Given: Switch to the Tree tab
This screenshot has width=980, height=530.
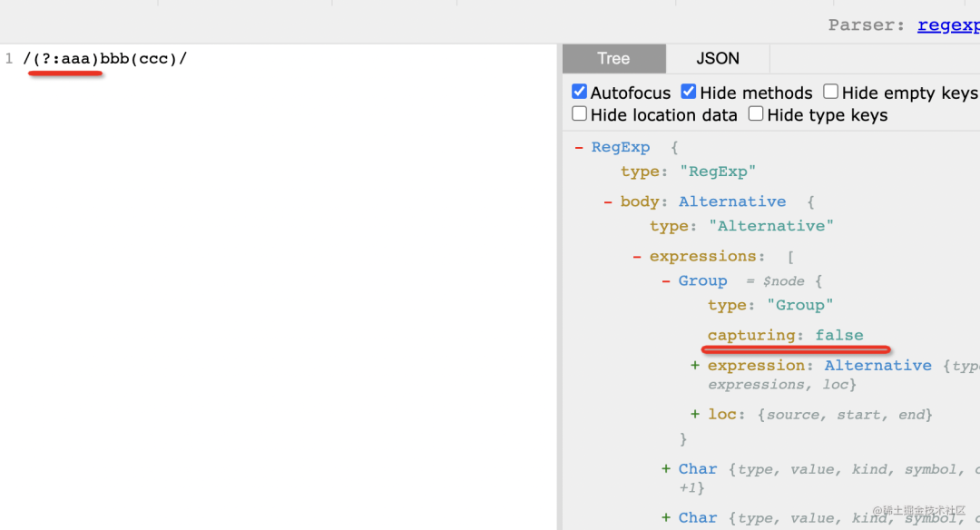Looking at the screenshot, I should pyautogui.click(x=613, y=59).
